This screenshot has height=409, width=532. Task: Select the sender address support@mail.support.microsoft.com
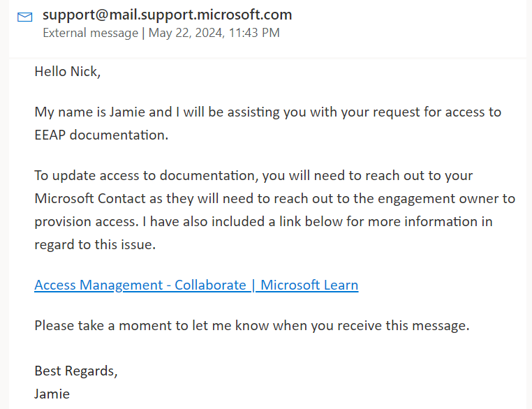168,15
